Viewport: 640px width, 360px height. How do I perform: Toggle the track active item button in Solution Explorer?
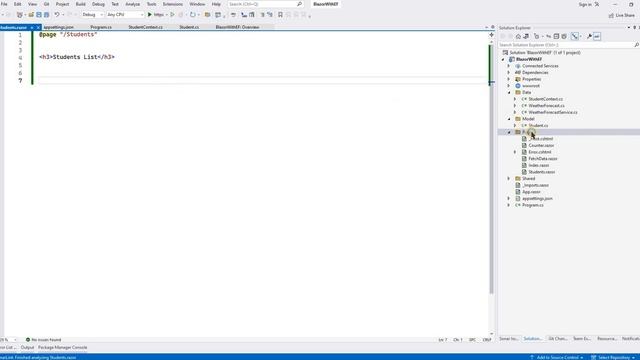click(x=575, y=36)
